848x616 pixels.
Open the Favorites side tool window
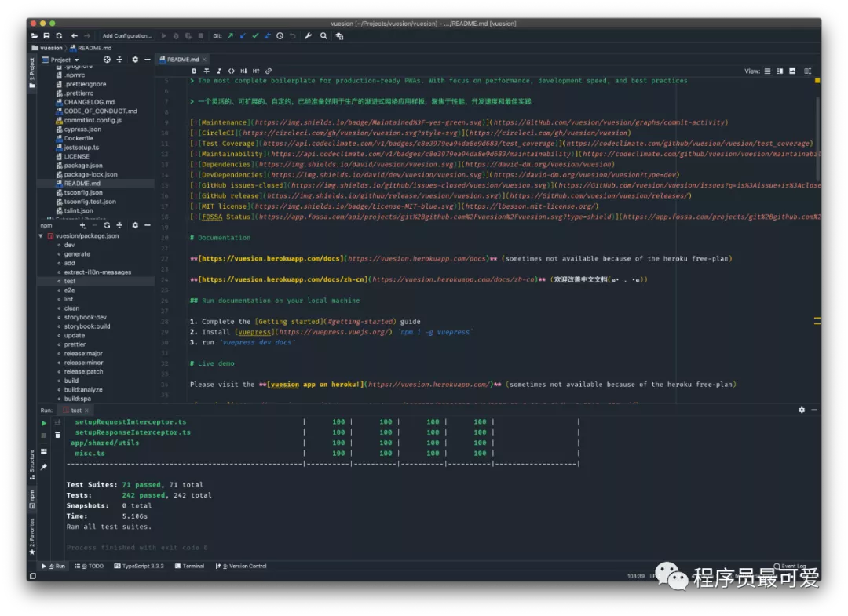pos(32,537)
